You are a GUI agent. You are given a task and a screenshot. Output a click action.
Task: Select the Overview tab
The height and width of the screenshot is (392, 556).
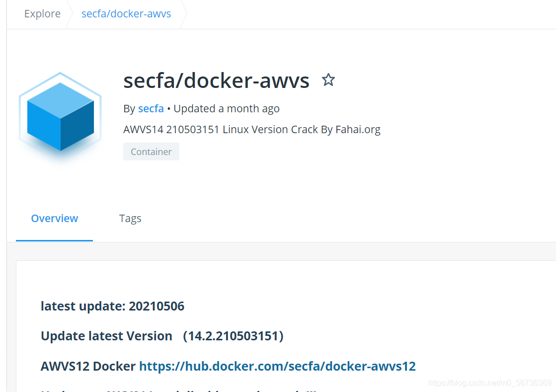pyautogui.click(x=54, y=218)
